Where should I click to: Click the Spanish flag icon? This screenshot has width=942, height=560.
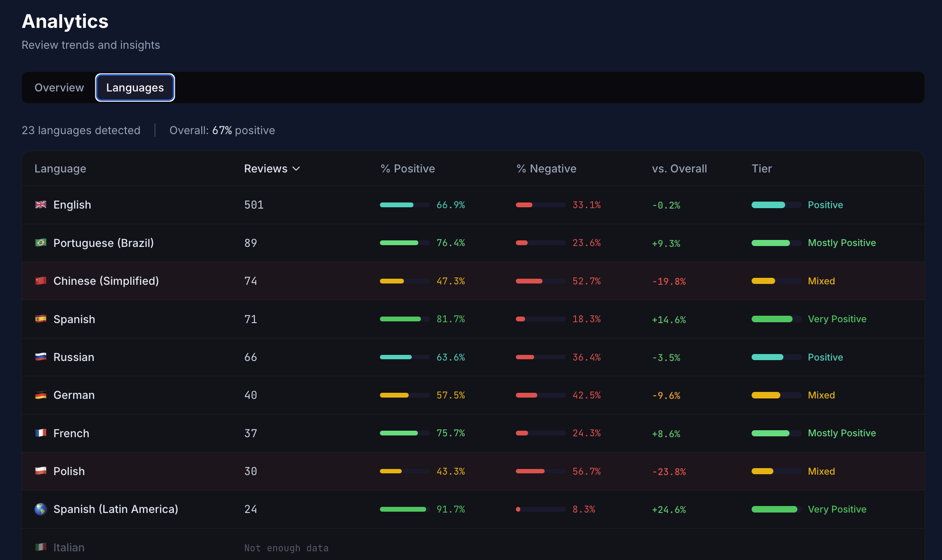(x=41, y=319)
